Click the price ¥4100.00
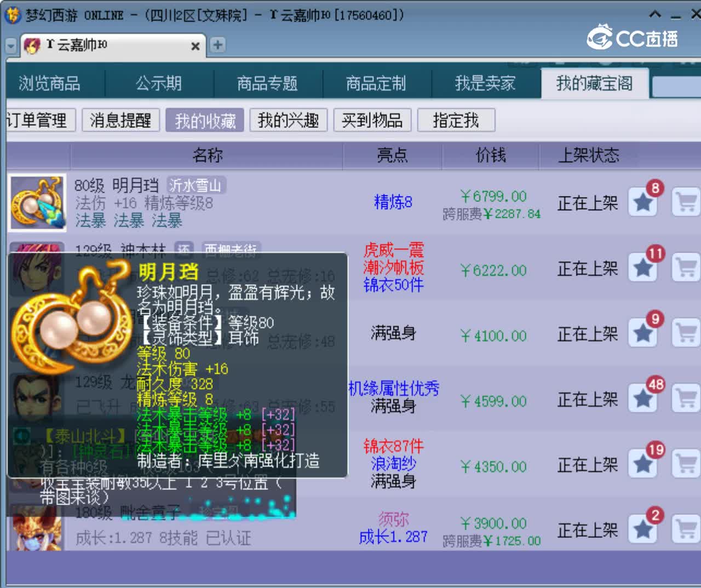This screenshot has width=701, height=588. point(493,336)
